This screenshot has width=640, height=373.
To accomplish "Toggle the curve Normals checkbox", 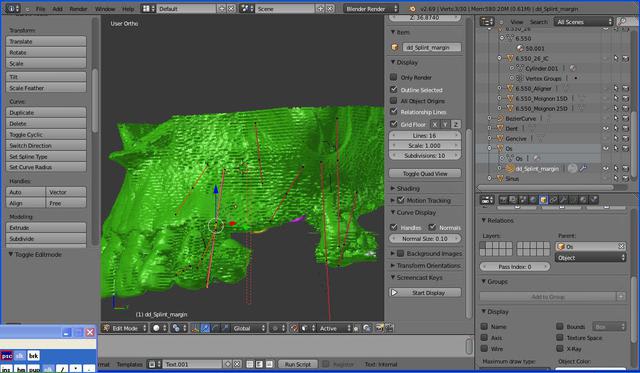I will [x=432, y=227].
